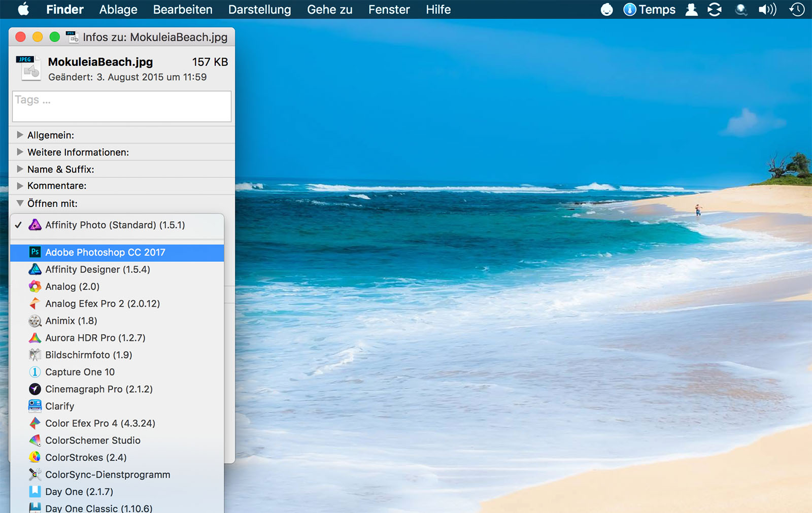Click the Cinemagraph Pro icon
812x513 pixels.
[35, 389]
